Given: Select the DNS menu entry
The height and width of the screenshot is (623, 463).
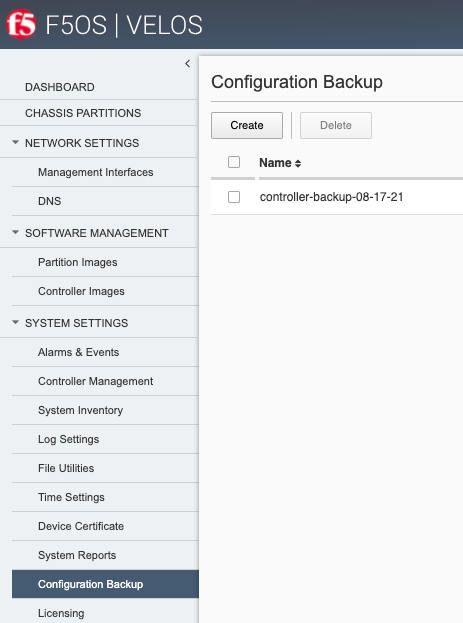Looking at the screenshot, I should click(x=49, y=201).
